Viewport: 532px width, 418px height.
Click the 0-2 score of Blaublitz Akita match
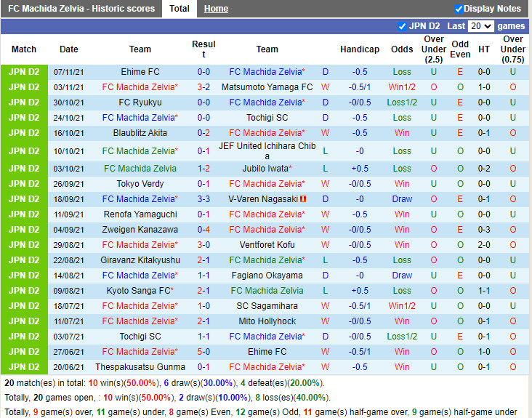pos(203,133)
